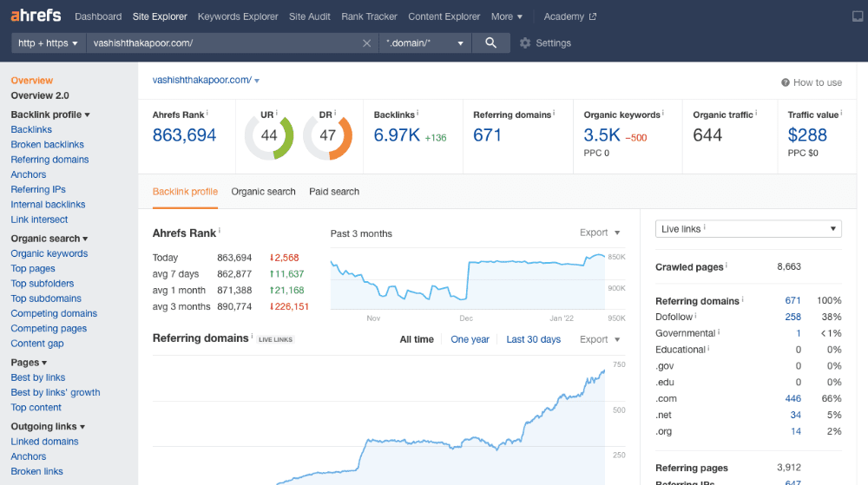The image size is (868, 485).
Task: Collapse the Backlink profile sidebar section
Action: click(50, 115)
